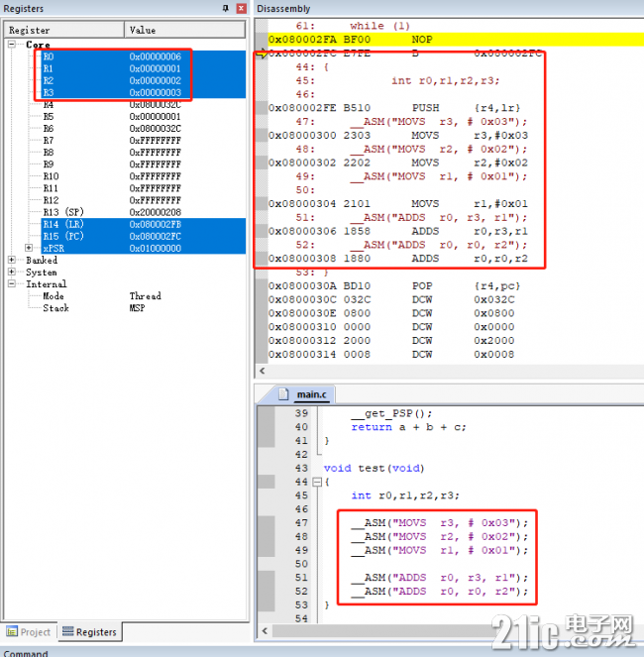The width and height of the screenshot is (644, 657).
Task: Click source line 47 MOVS r3 in main.c
Action: (440, 523)
